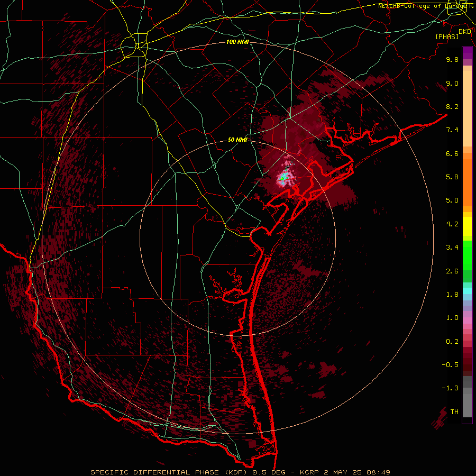
Task: Click the 100 NMI range ring label
Action: 237,42
